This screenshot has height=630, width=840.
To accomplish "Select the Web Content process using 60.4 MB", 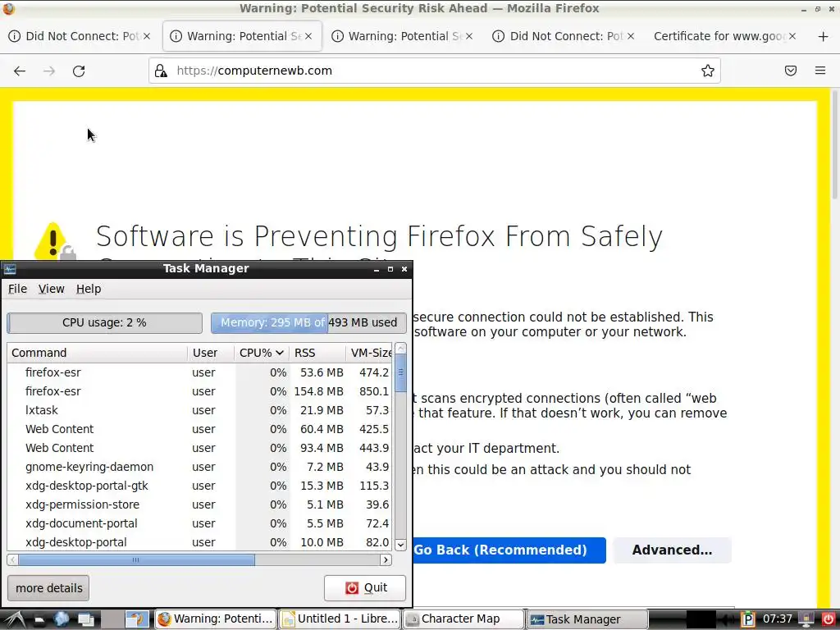I will click(x=199, y=429).
